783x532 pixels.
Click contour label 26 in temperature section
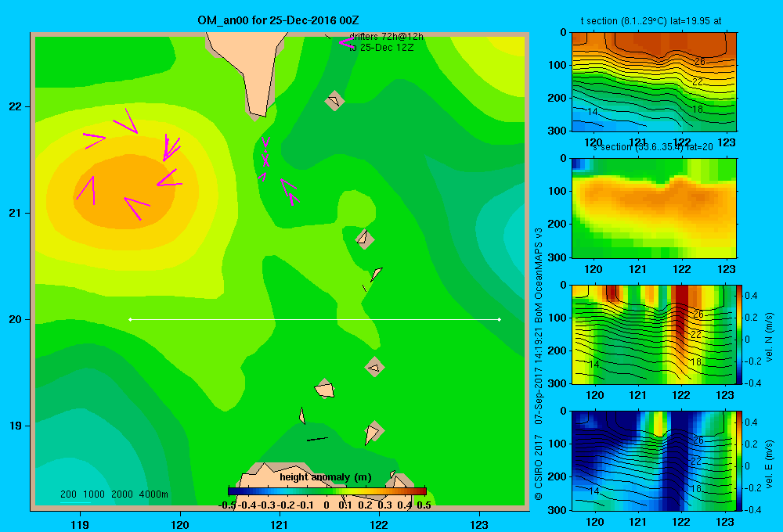pyautogui.click(x=699, y=61)
